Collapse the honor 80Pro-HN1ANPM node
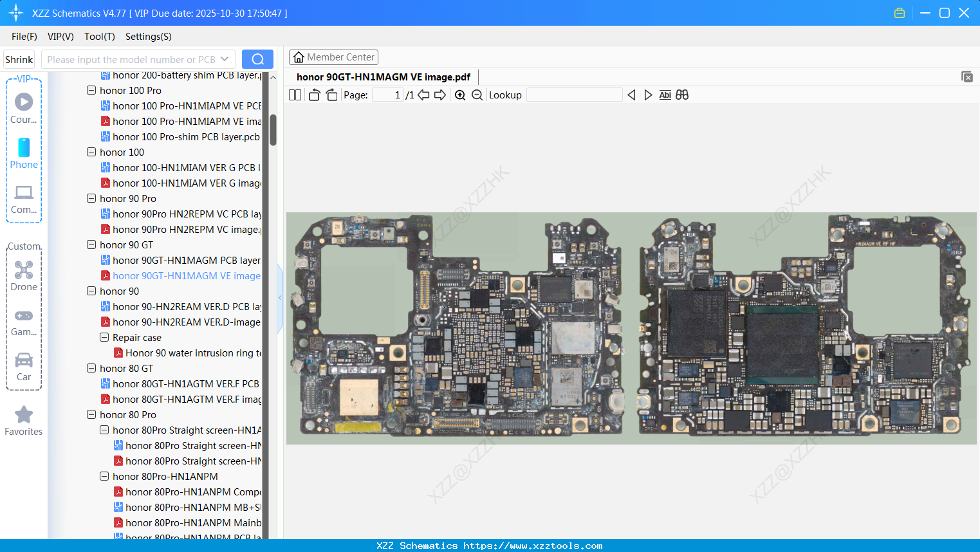 coord(104,477)
